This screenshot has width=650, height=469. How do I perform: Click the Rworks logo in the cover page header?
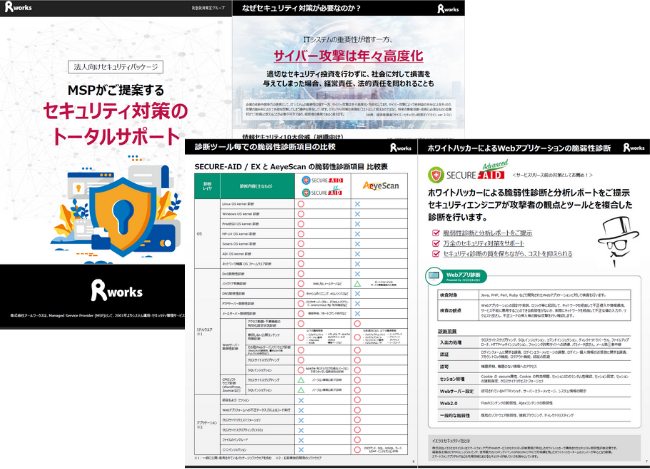(x=18, y=7)
